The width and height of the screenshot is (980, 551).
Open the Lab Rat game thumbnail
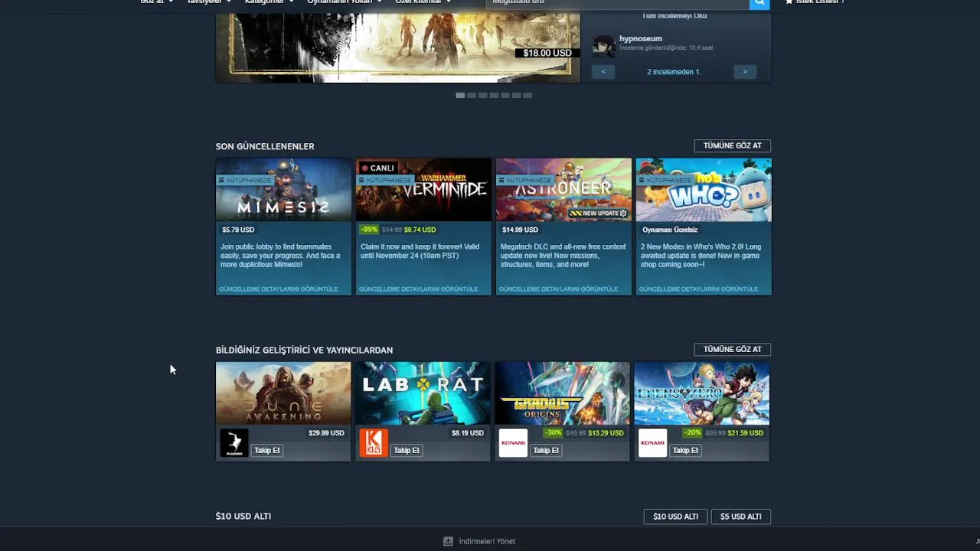click(x=423, y=393)
